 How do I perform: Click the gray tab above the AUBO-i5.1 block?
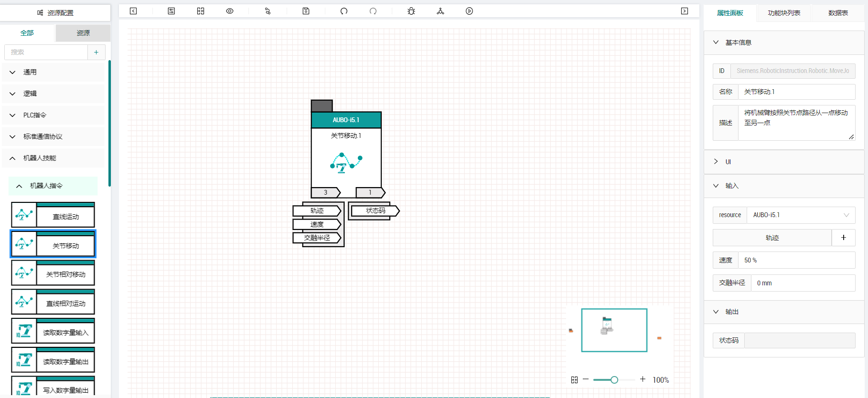coord(322,105)
